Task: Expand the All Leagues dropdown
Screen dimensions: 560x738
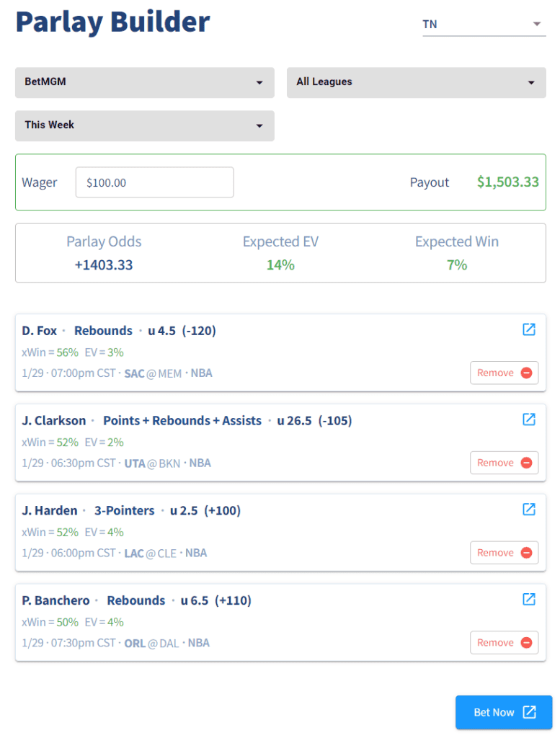Action: (416, 82)
